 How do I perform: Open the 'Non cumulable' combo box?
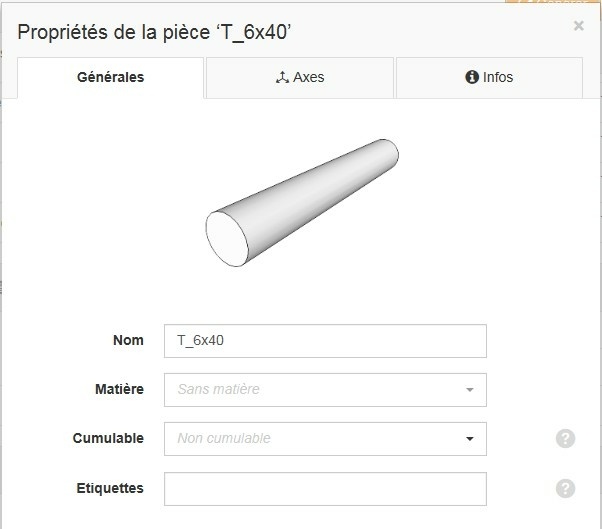click(310, 438)
